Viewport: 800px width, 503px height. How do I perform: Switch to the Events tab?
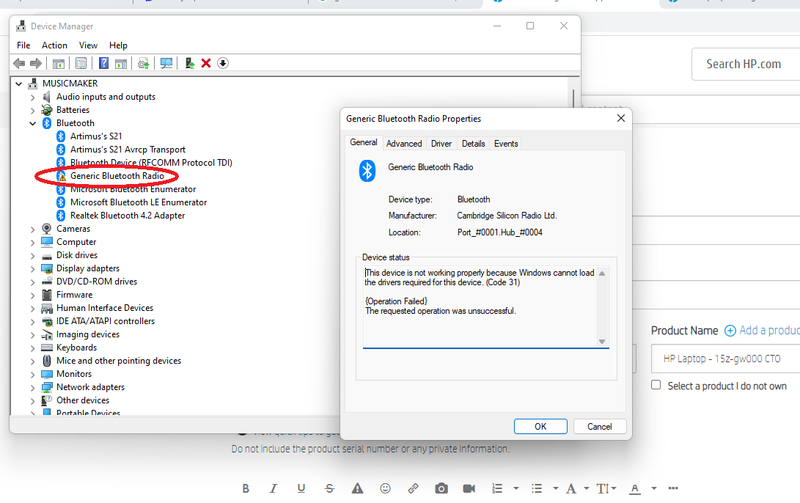click(x=506, y=144)
